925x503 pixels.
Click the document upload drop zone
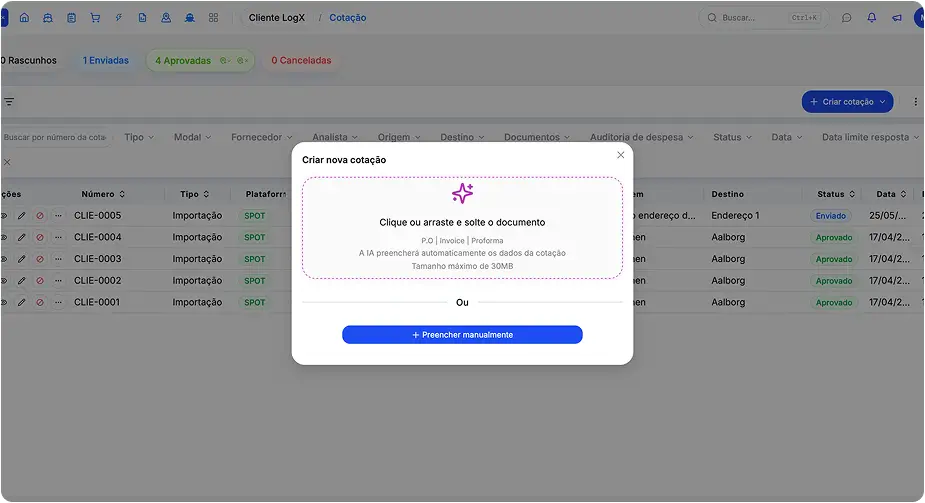click(462, 228)
